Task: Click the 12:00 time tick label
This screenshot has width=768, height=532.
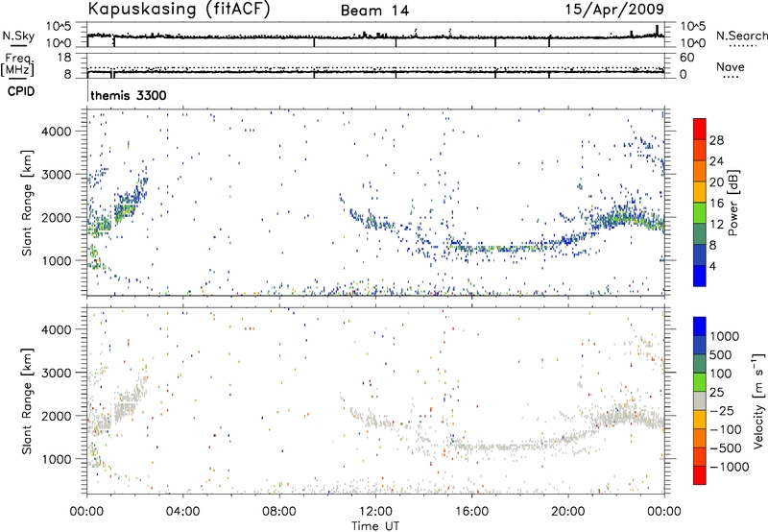Action: pos(375,512)
